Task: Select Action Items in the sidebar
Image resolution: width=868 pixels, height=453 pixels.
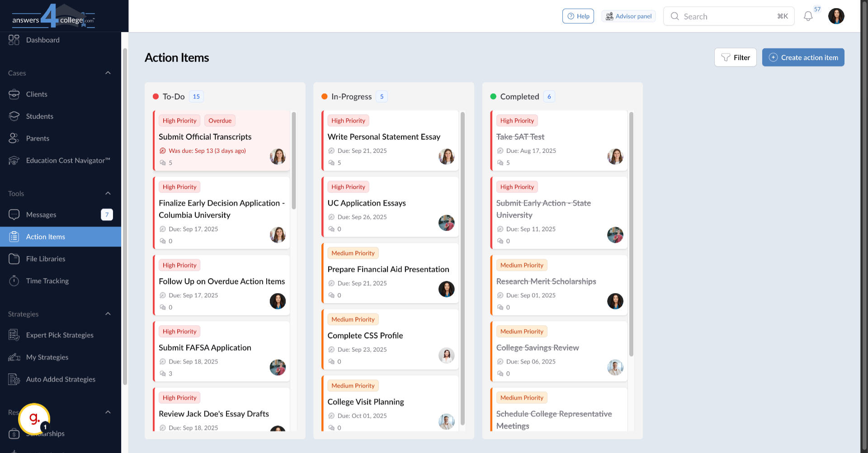Action: point(46,236)
